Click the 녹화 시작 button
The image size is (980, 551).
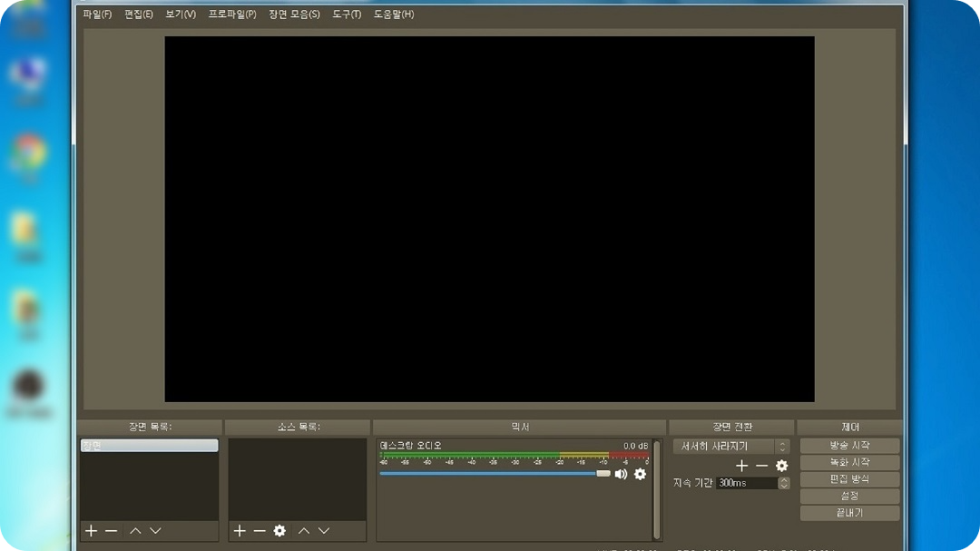tap(849, 462)
